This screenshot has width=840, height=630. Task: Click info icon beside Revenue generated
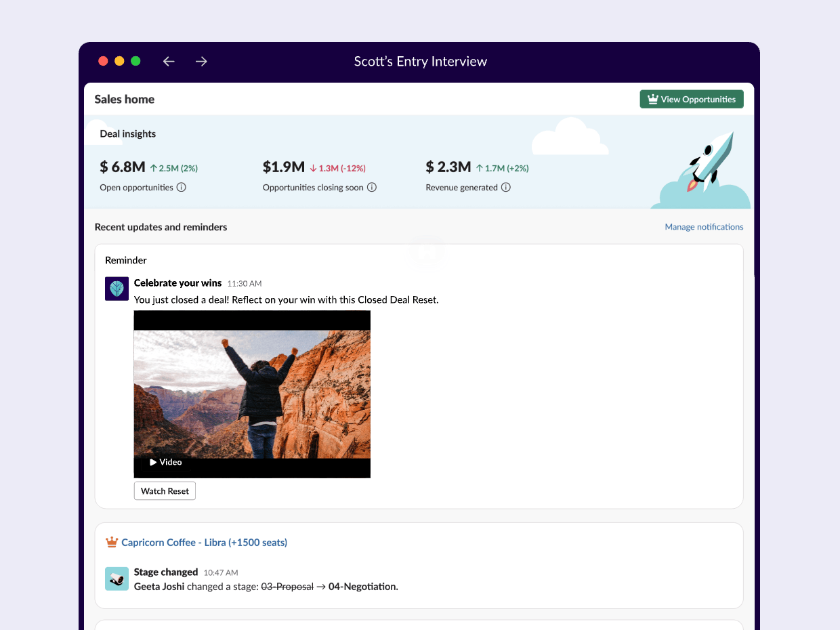(506, 188)
